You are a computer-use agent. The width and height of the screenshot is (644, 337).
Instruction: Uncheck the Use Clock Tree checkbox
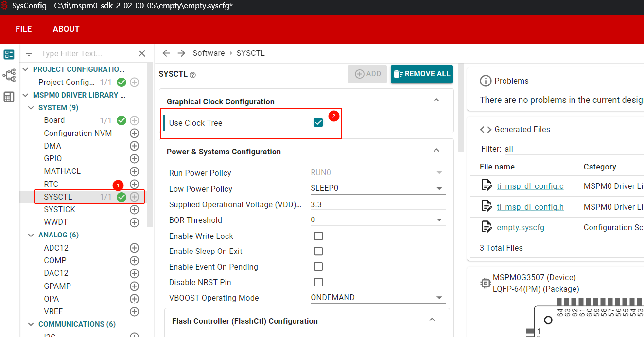tap(318, 123)
